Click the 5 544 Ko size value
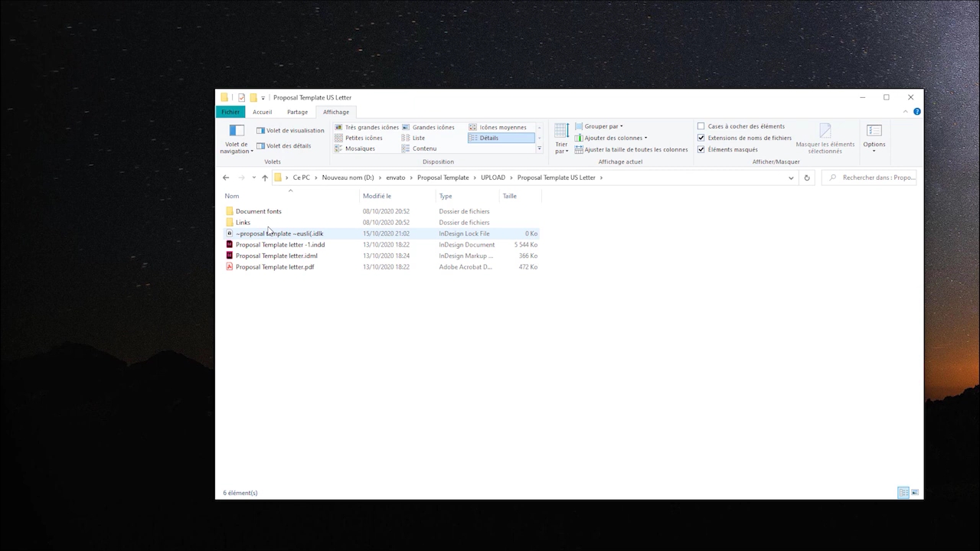 click(526, 245)
